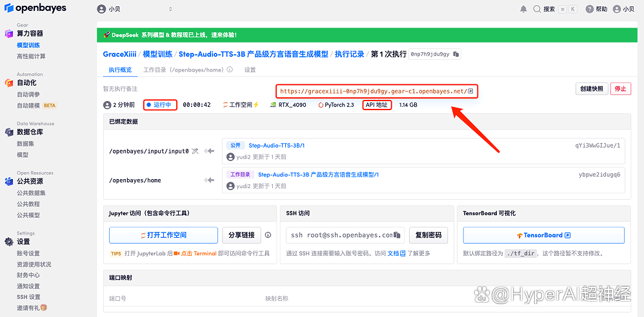Screen dimensions: 644x317
Task: Open the 文档 link in SSH section
Action: pos(397,253)
